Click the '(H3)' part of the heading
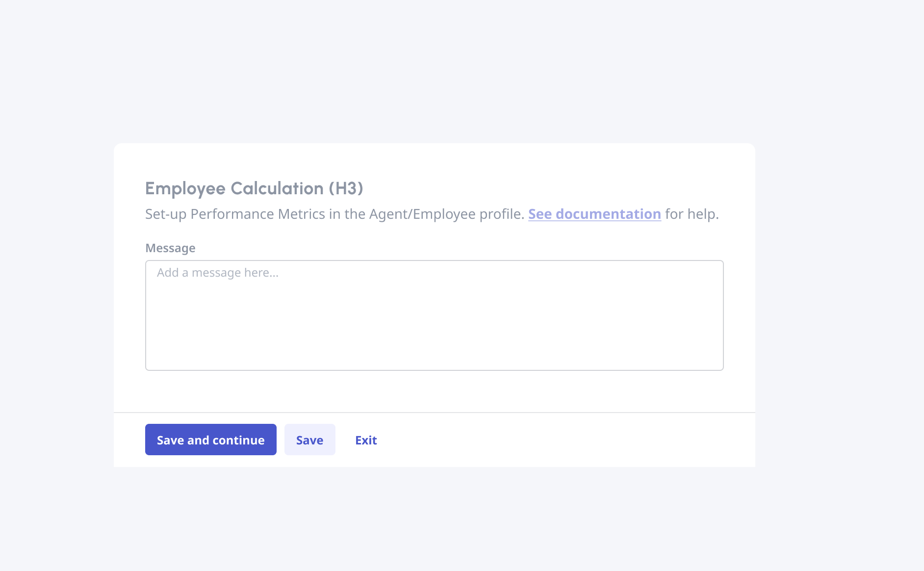Viewport: 924px width, 571px height. tap(346, 188)
